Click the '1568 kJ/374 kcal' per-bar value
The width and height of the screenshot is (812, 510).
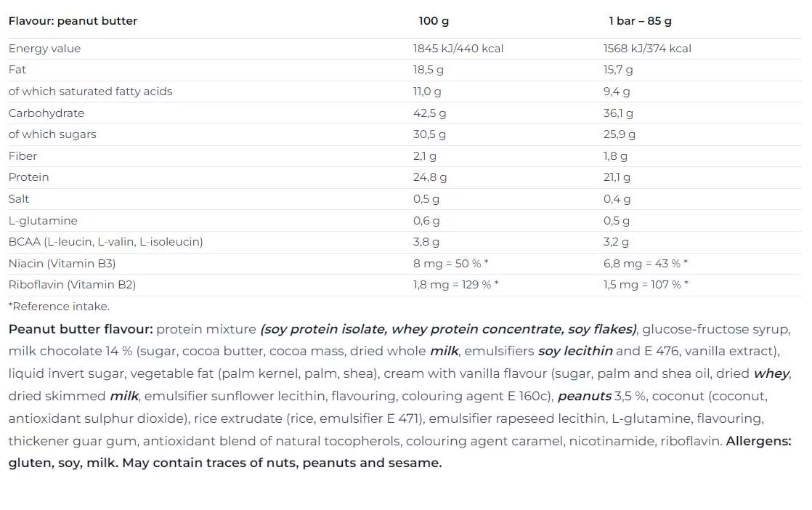(x=647, y=49)
